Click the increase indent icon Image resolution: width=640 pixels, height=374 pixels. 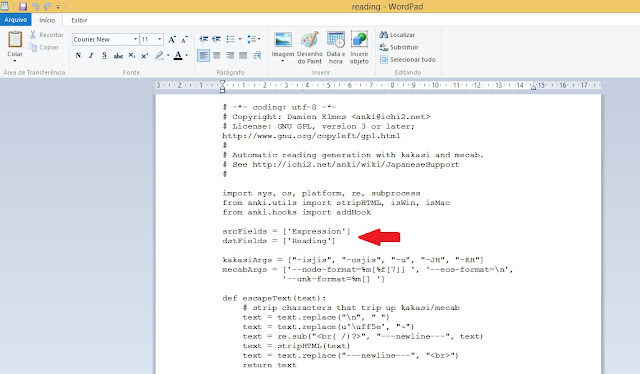click(x=216, y=39)
